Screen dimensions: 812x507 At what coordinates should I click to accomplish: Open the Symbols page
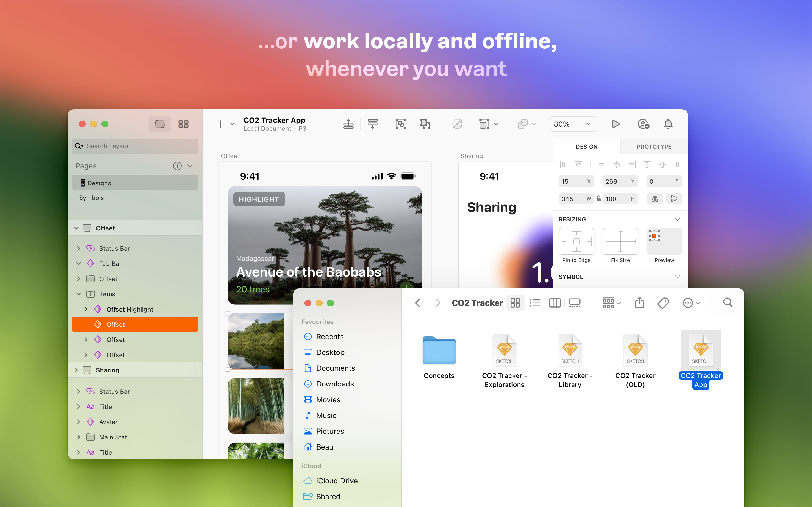[x=92, y=198]
